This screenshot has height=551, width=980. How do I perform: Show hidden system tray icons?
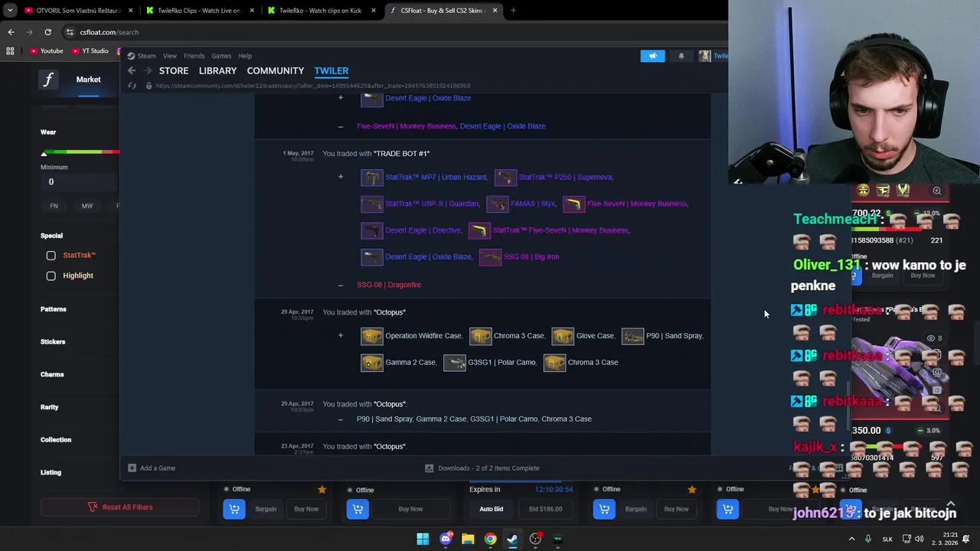tap(851, 540)
